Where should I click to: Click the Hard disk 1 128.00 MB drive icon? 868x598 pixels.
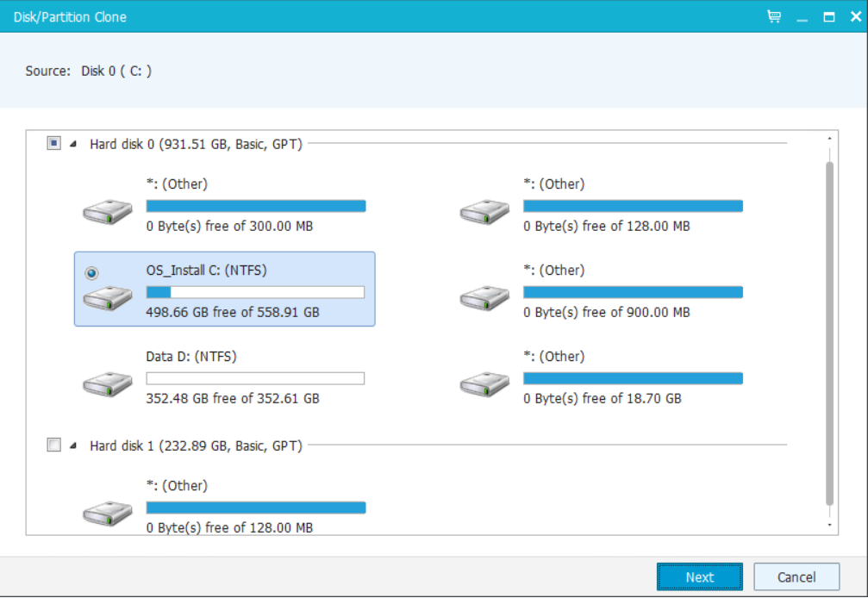108,514
